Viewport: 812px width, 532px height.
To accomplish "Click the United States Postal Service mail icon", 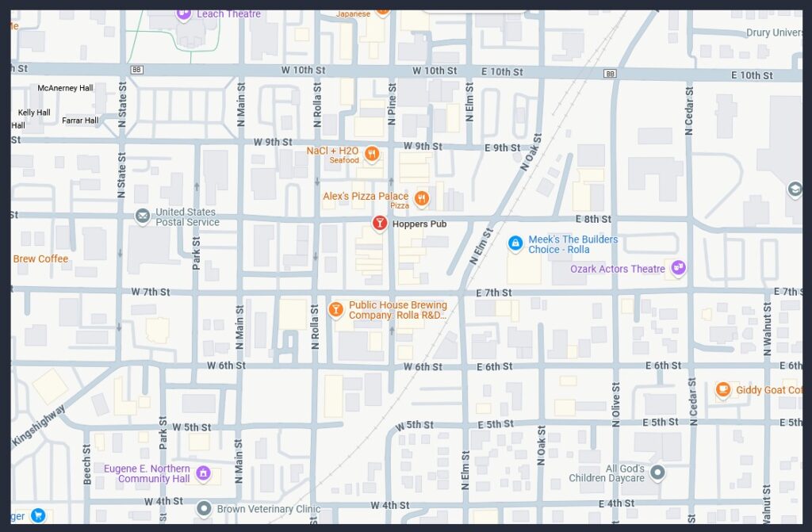I will click(143, 216).
